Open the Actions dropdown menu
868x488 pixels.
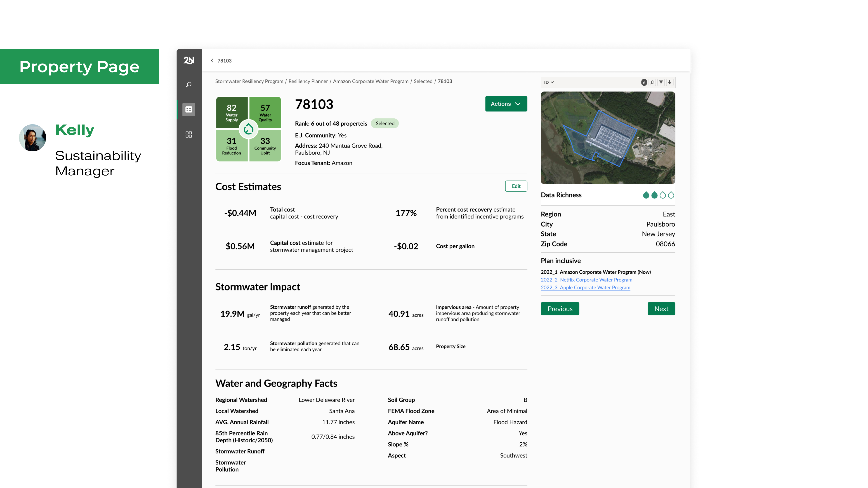[506, 104]
